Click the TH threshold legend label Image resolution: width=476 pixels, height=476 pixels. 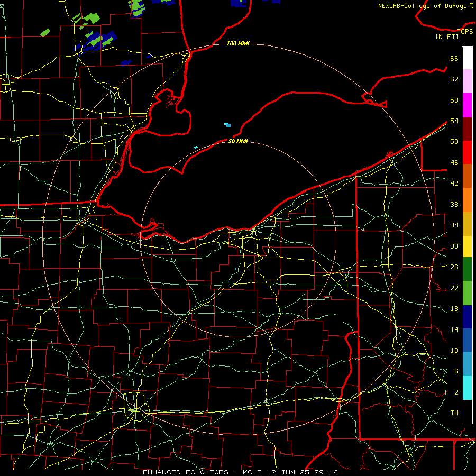[454, 413]
